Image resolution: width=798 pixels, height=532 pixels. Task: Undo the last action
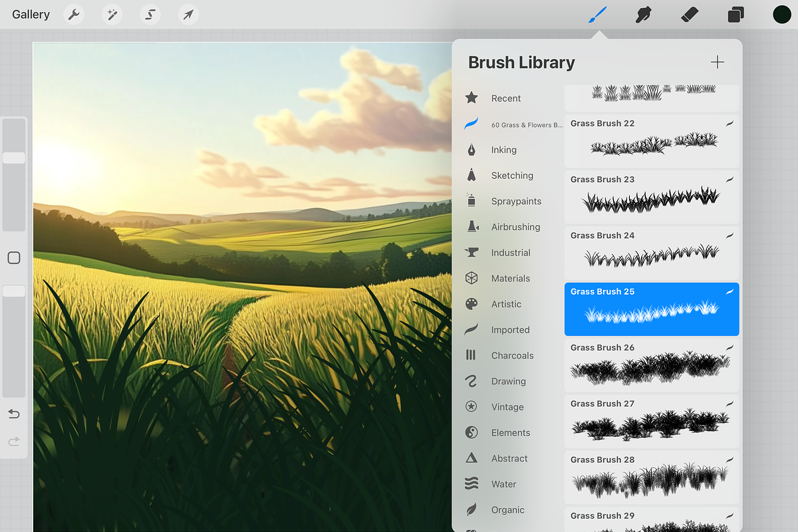(14, 414)
